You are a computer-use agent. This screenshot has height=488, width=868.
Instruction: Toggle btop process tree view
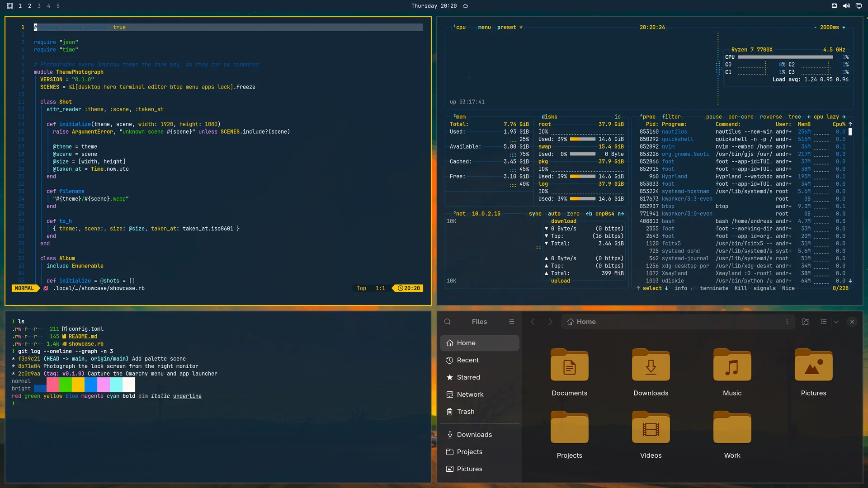(x=795, y=117)
